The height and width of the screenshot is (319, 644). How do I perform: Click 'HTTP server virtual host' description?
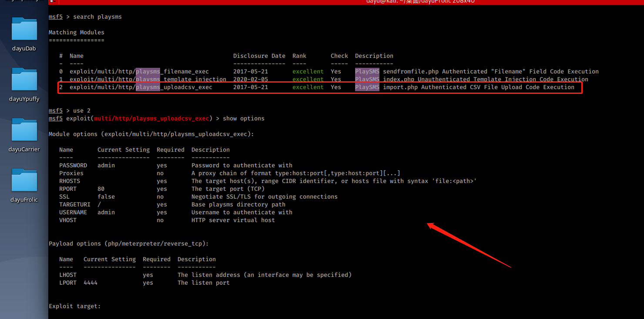[x=233, y=220]
